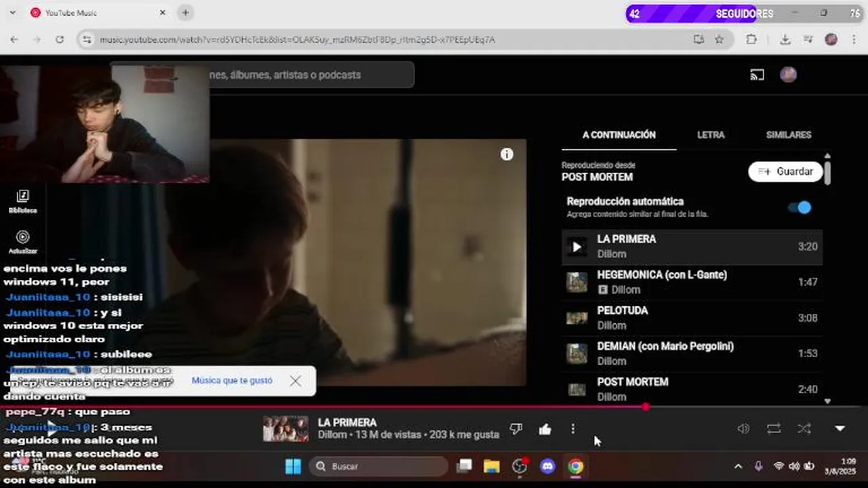Show song info on video
Screen dimensions: 868x488
pyautogui.click(x=507, y=155)
